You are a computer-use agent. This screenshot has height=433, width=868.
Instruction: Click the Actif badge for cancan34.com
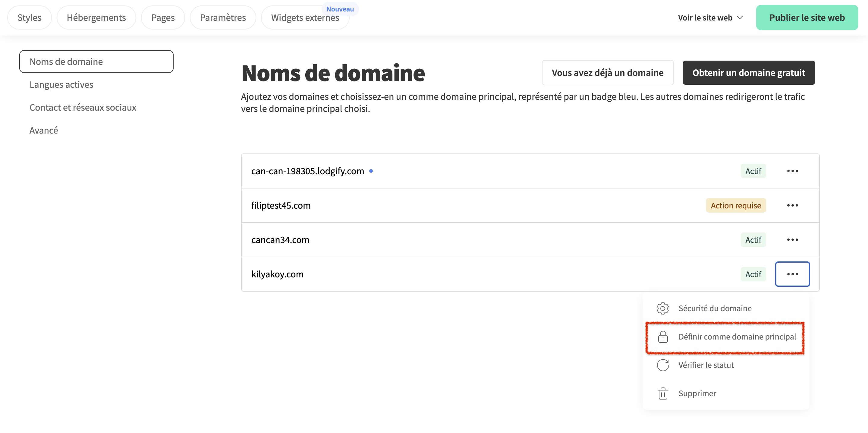coord(753,240)
